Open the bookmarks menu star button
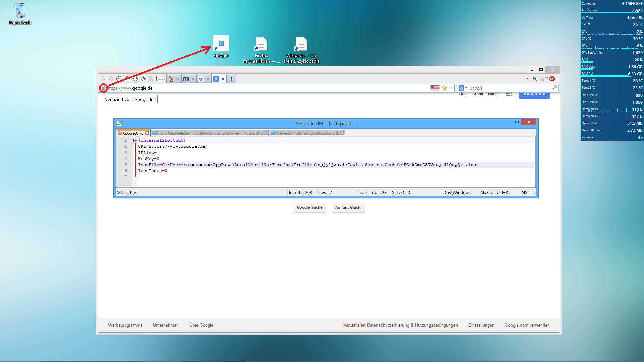The width and height of the screenshot is (644, 362). pyautogui.click(x=161, y=79)
